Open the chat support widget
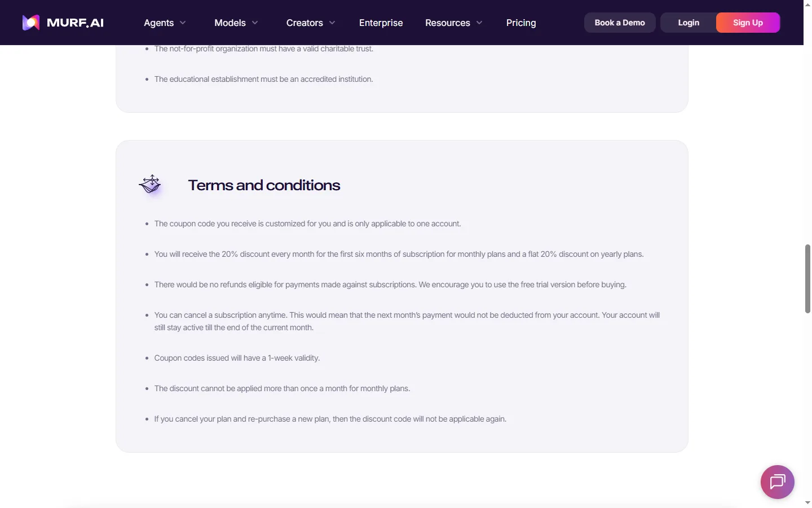Viewport: 812px width, 508px height. 778,482
